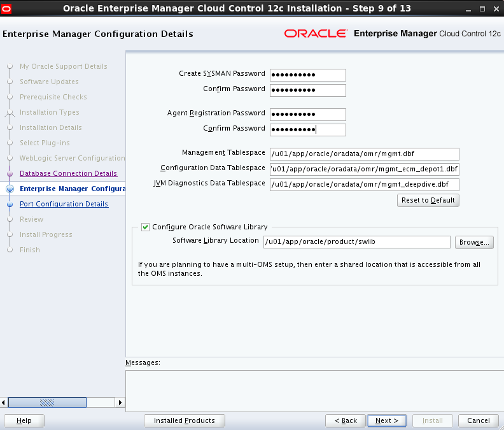The image size is (504, 430).
Task: Click Installation Types step text
Action: tap(49, 112)
